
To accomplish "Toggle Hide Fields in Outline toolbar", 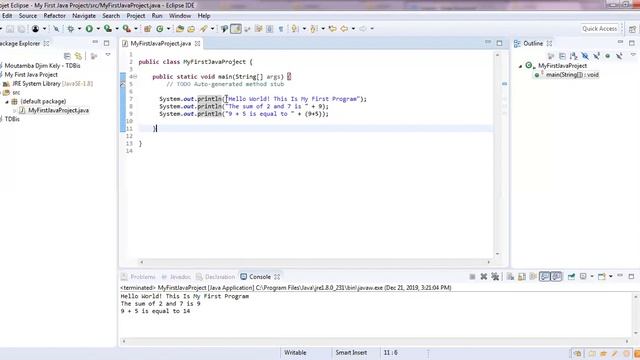I will point(585,56).
